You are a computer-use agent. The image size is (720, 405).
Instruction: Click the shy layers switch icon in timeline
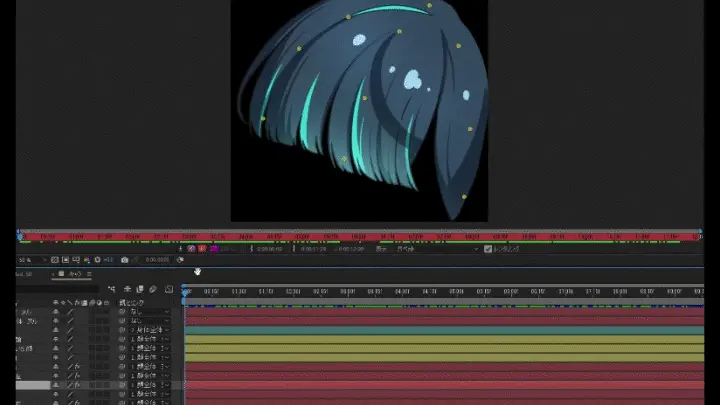pos(126,290)
